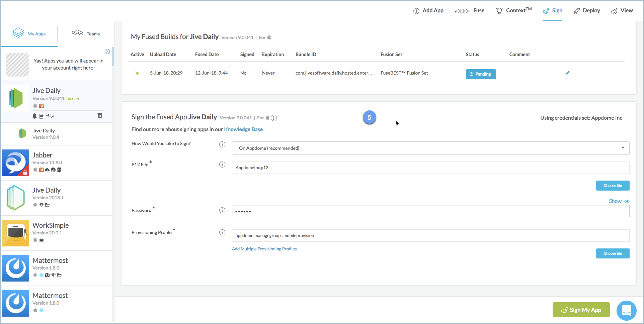The width and height of the screenshot is (644, 324).
Task: Open the Context tab
Action: (514, 11)
